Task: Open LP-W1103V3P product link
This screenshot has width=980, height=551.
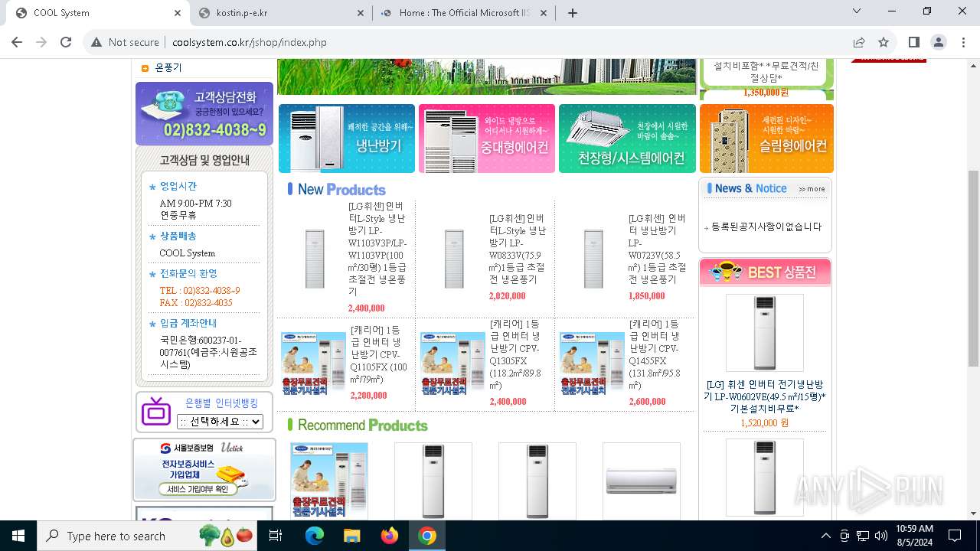Action: click(378, 249)
